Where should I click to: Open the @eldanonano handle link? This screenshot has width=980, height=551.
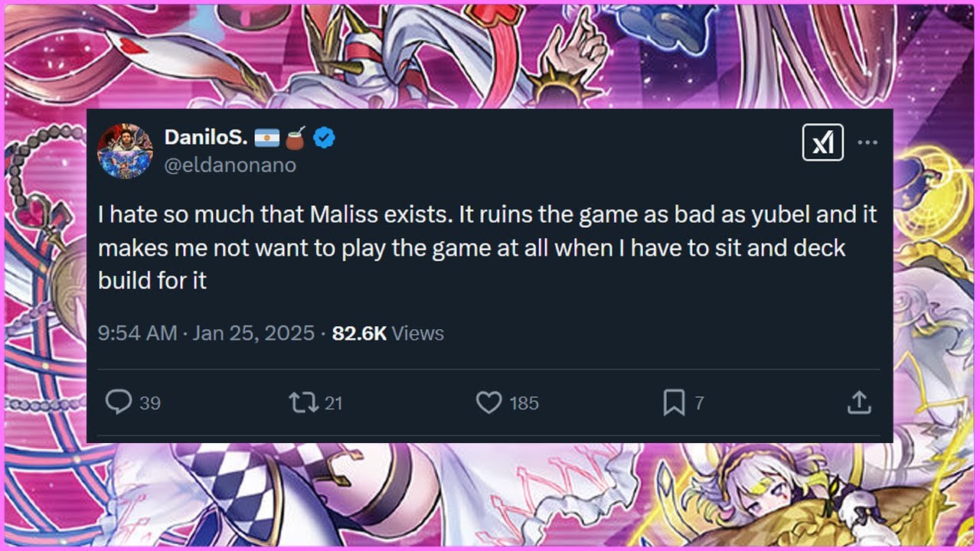click(x=230, y=165)
